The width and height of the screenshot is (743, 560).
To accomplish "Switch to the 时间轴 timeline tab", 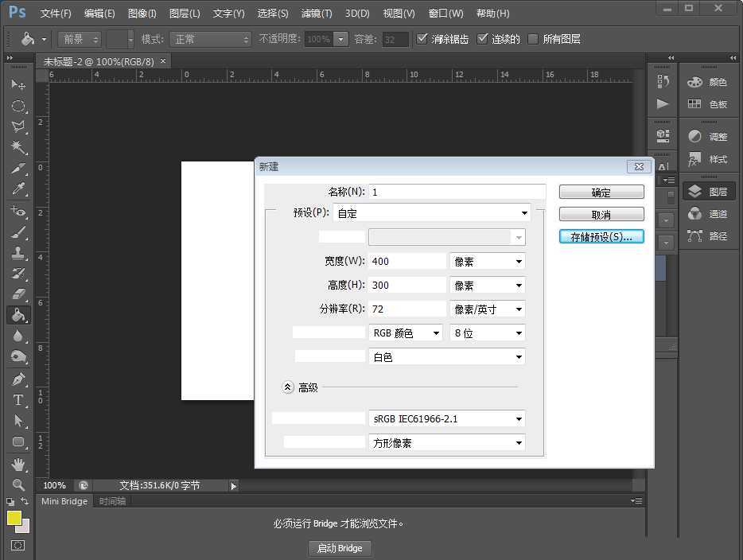I will 112,500.
